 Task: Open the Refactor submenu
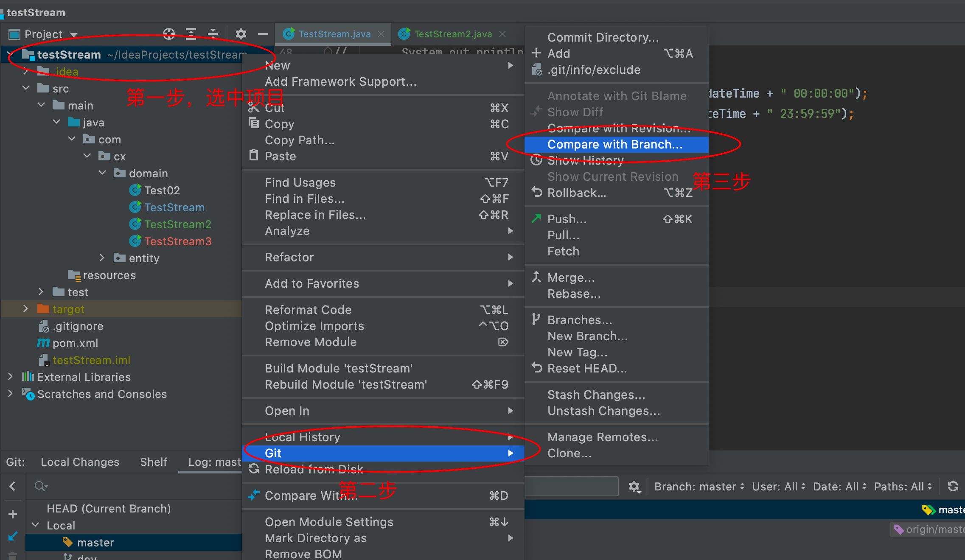pos(383,258)
